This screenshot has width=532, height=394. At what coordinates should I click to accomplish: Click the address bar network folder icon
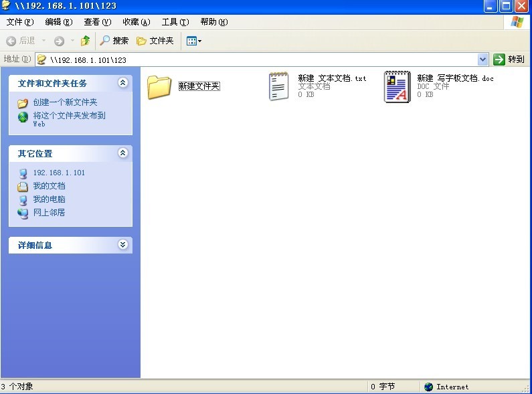41,60
